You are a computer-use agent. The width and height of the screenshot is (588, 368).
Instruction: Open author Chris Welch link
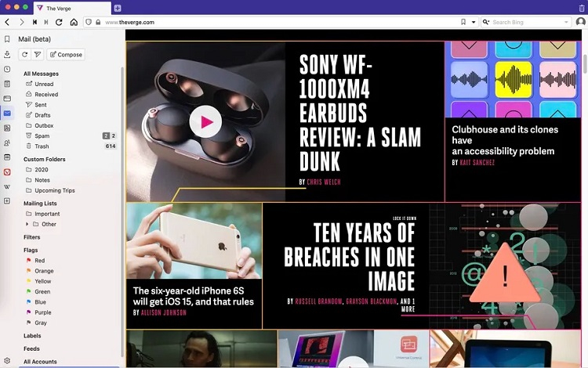pos(324,182)
